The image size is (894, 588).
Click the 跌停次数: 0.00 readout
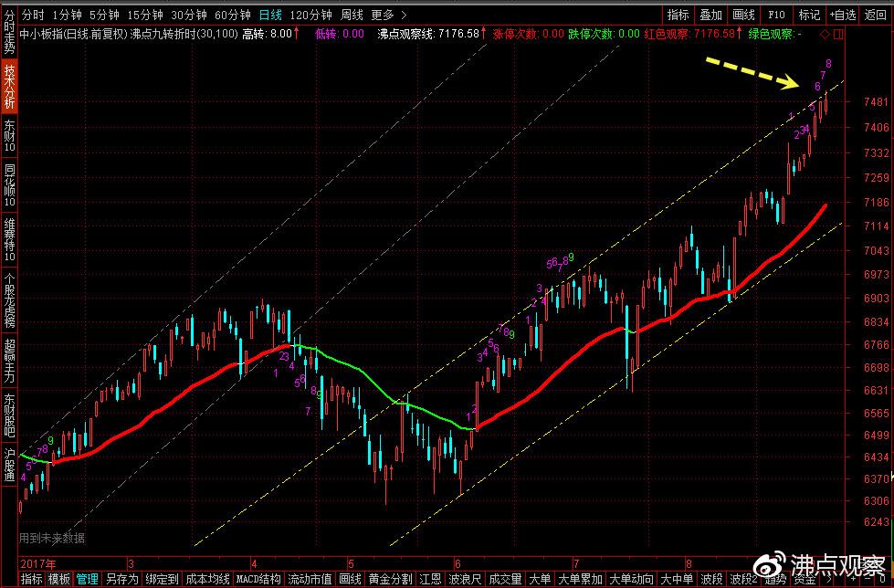[604, 34]
